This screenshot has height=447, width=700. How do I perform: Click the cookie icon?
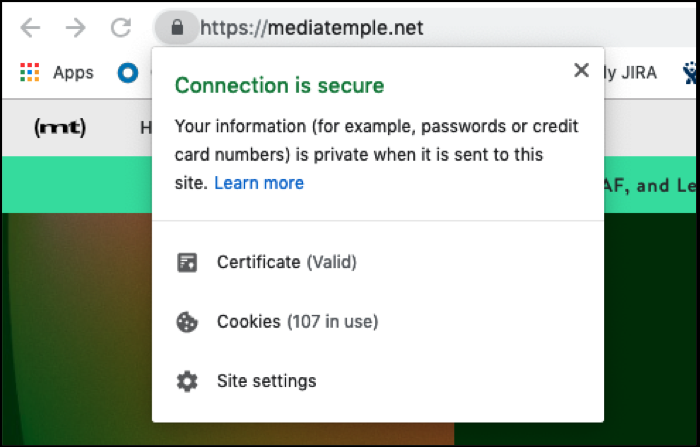pos(187,322)
